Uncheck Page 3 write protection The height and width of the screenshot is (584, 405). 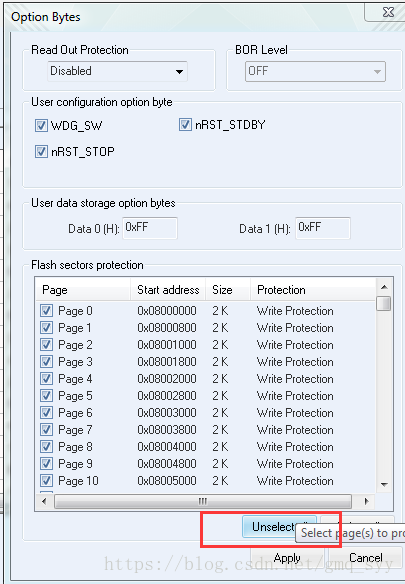coord(46,362)
